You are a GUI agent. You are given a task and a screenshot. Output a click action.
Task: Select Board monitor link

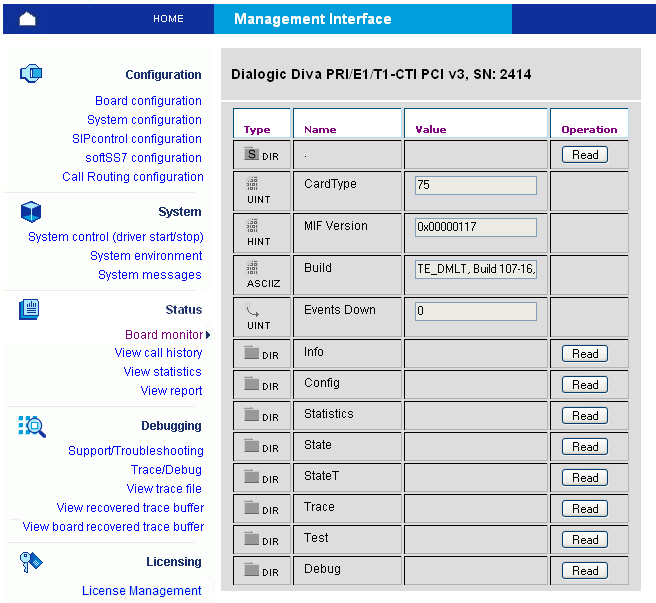[x=164, y=335]
